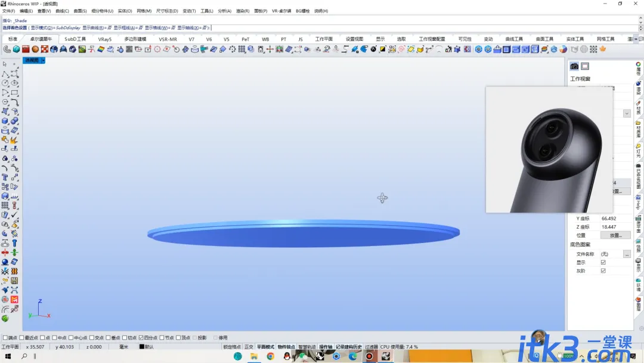644x363 pixels.
Task: Select the text T tool in left sidebar
Action: (x=5, y=177)
